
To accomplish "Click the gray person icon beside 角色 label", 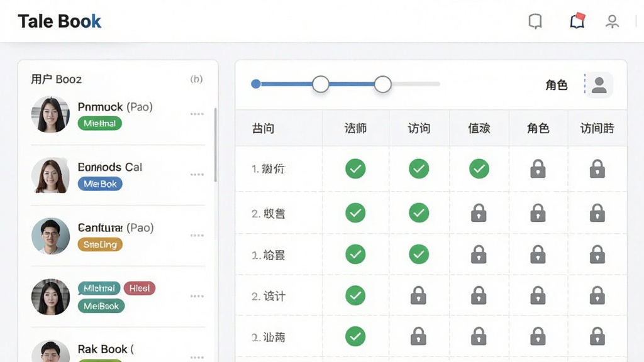I will (599, 85).
